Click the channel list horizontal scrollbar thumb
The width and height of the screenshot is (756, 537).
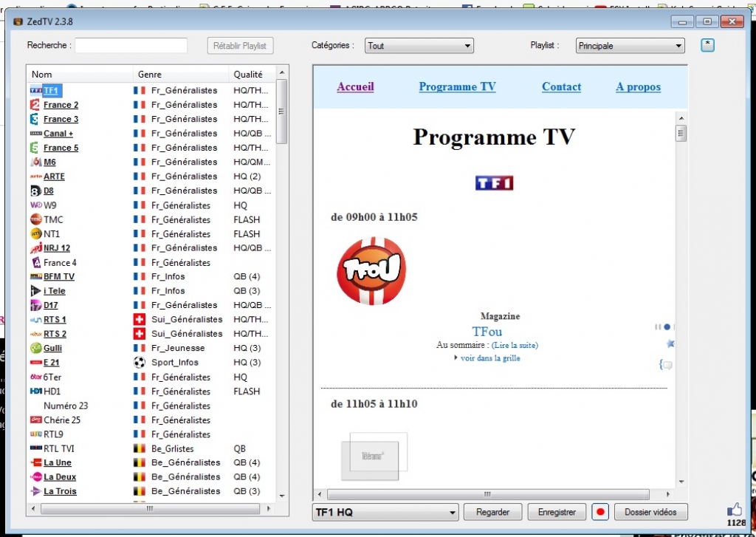click(150, 508)
